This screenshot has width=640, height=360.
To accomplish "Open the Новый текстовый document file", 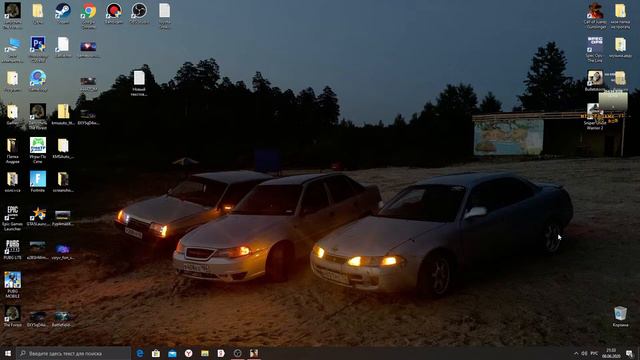I will [139, 83].
